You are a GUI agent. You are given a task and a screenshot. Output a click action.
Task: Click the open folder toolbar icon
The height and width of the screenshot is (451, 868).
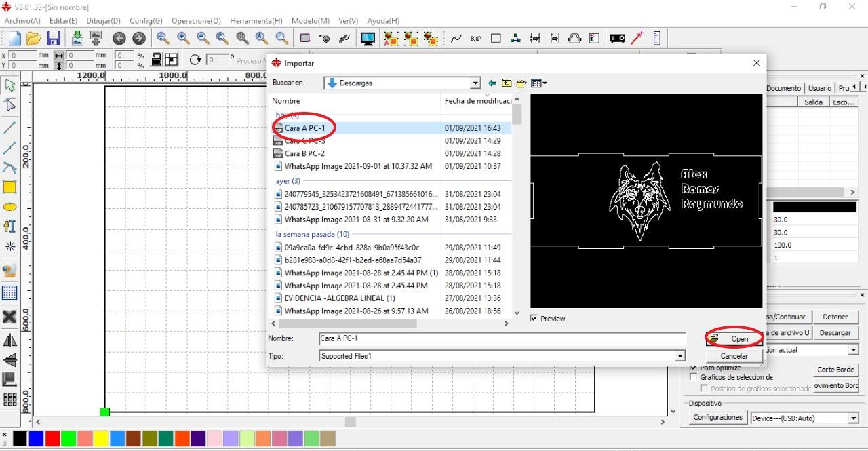point(34,39)
